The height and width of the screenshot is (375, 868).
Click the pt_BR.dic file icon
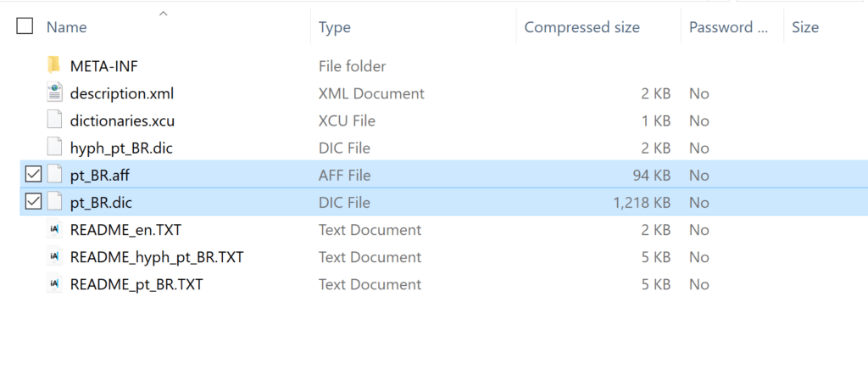pyautogui.click(x=53, y=202)
